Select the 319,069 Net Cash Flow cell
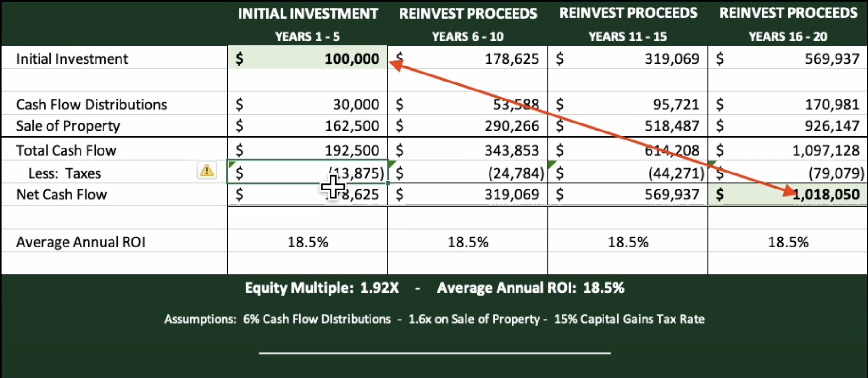Screen dimensions: 868x378 pyautogui.click(x=468, y=194)
